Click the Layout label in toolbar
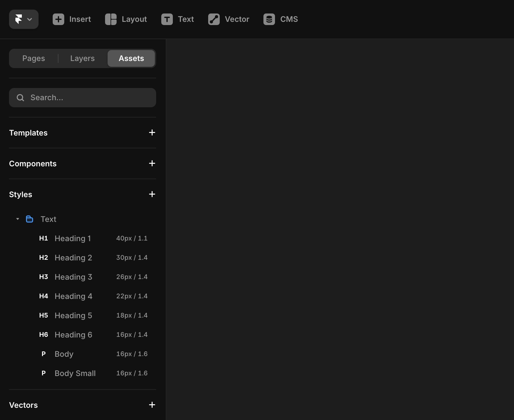Image resolution: width=514 pixels, height=420 pixels. (x=134, y=19)
